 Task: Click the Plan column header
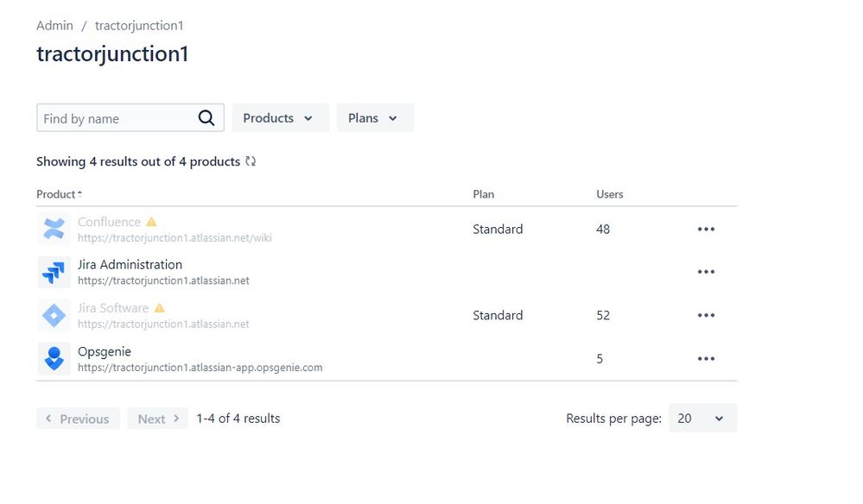tap(483, 194)
